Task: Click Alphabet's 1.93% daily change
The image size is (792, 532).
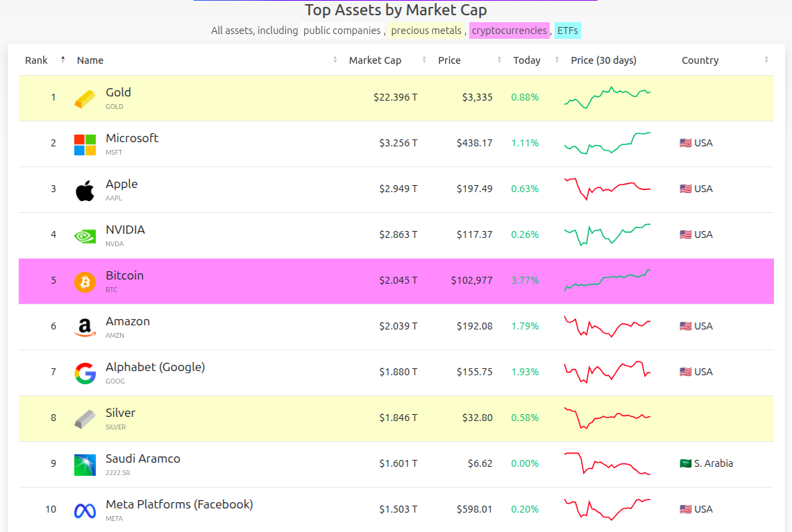Action: 525,372
